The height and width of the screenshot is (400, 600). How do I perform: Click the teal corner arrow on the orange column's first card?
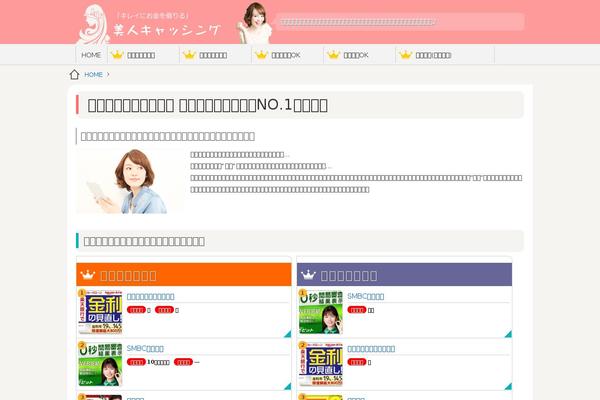pos(288,334)
